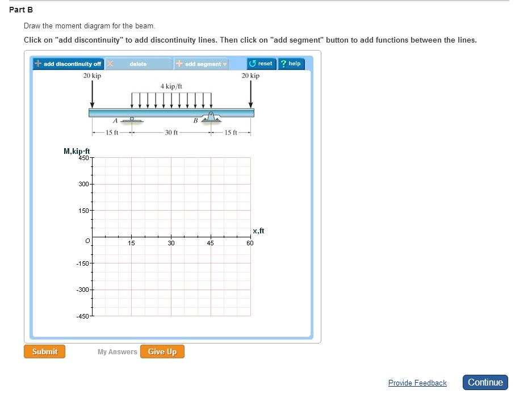This screenshot has width=532, height=402.
Task: Click My Answers
Action: point(117,351)
